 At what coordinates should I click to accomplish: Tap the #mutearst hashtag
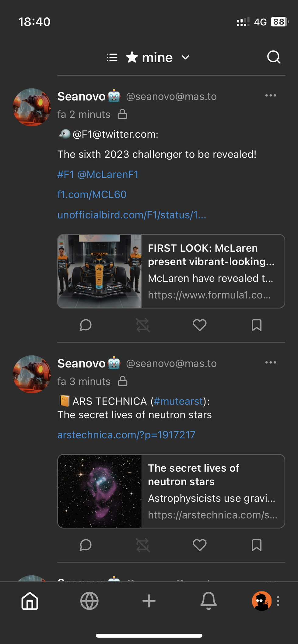coord(178,401)
